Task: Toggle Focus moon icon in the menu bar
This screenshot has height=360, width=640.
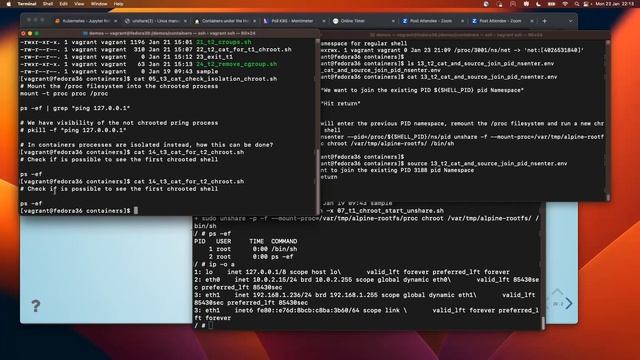Action: click(538, 4)
